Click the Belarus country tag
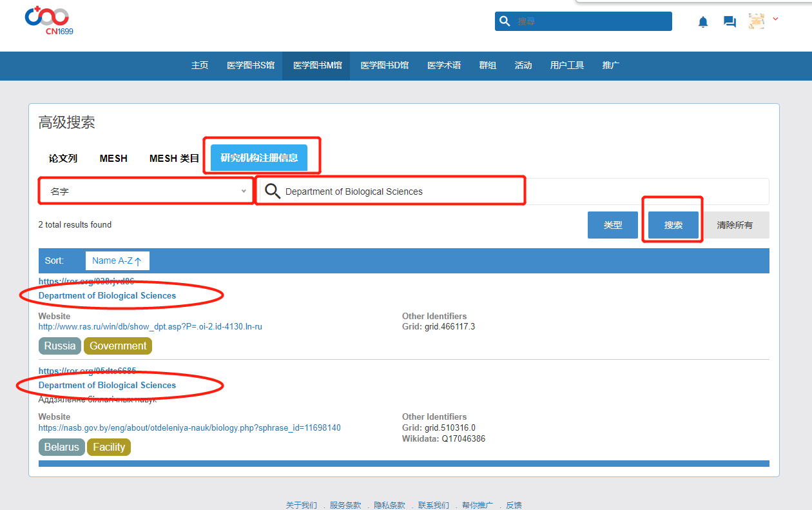The height and width of the screenshot is (510, 812). click(61, 447)
